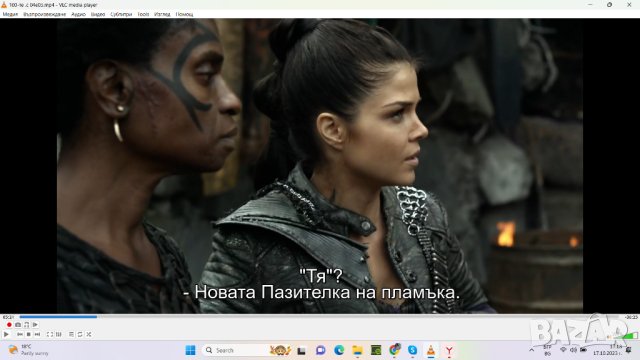
Task: Stop playback with the square button
Action: point(29,334)
